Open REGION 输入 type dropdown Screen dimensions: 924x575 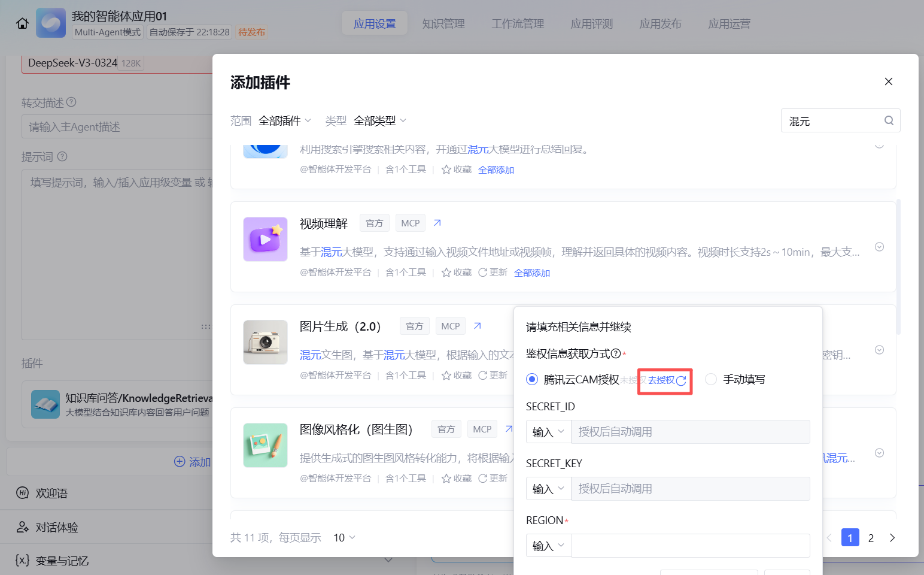(549, 546)
